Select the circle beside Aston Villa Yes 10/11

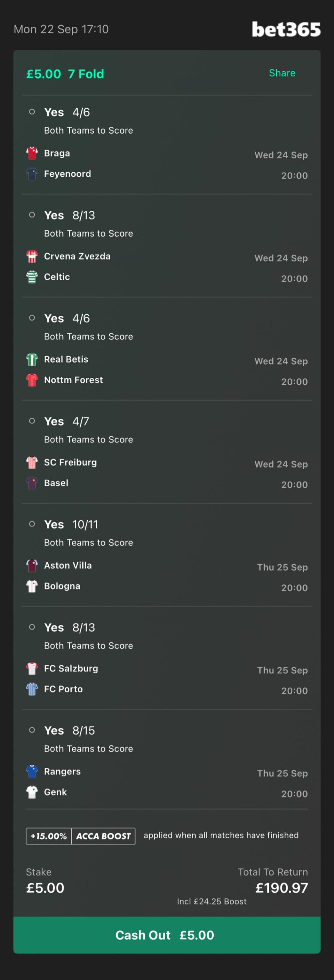pyautogui.click(x=32, y=524)
